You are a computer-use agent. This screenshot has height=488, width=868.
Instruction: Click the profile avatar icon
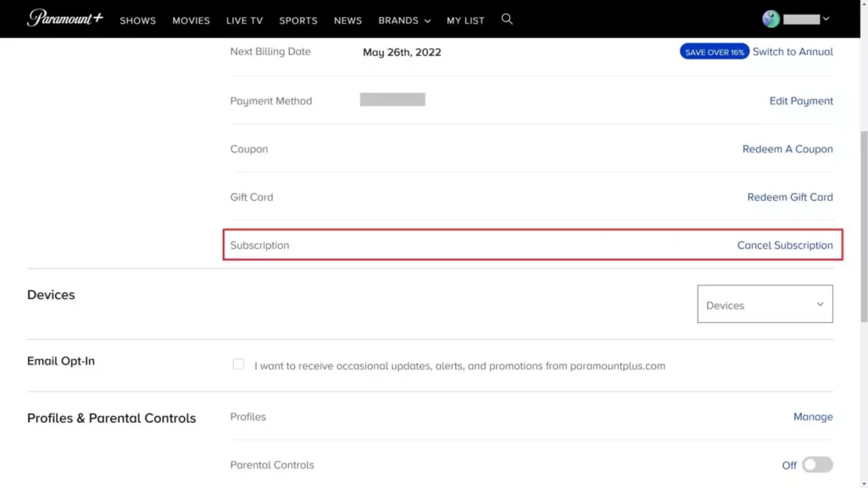click(771, 19)
